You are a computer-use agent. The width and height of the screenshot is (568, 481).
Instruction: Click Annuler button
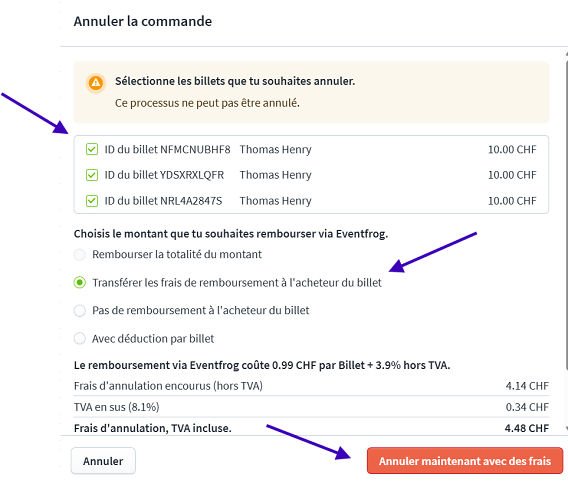(x=103, y=461)
